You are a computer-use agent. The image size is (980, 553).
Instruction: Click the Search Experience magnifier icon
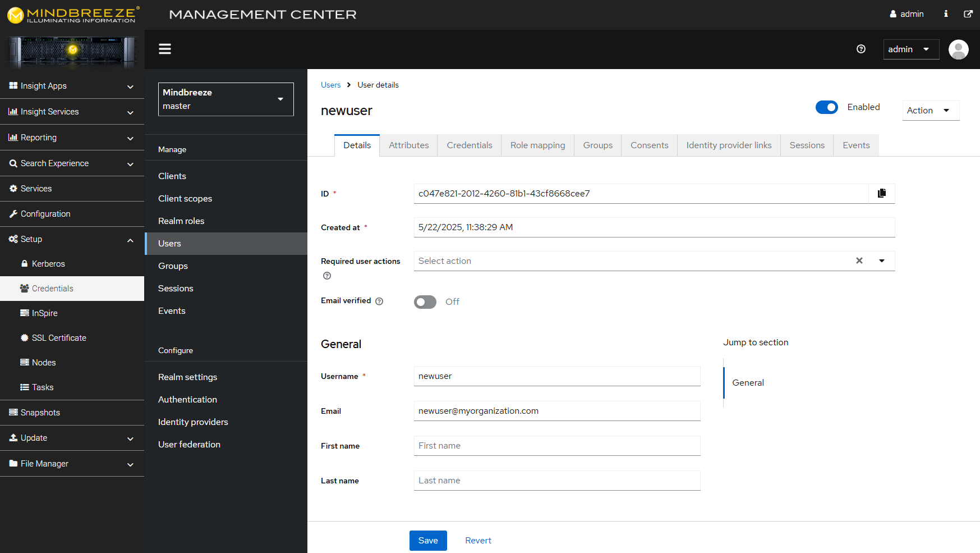click(x=13, y=163)
